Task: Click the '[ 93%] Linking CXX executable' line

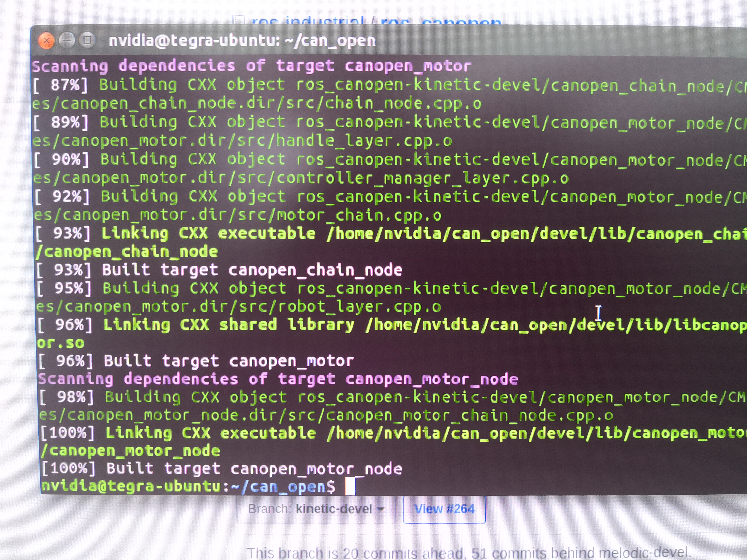Action: click(x=391, y=234)
